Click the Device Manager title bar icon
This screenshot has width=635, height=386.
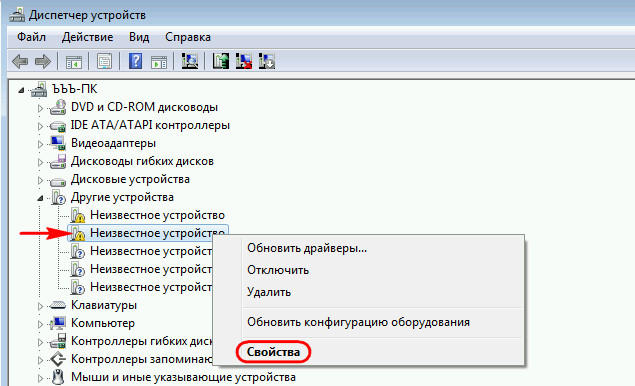17,15
